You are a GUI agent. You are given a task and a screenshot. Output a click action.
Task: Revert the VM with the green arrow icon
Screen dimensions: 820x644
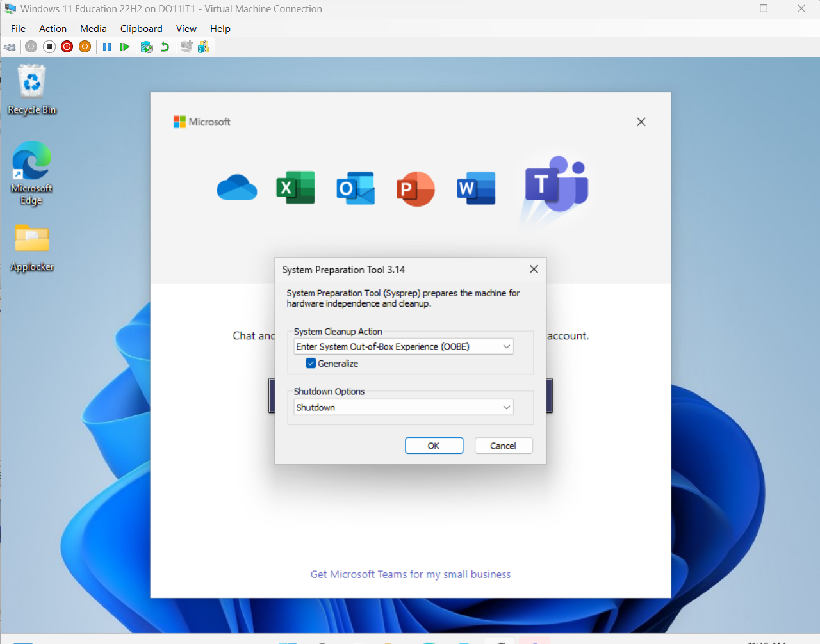point(165,47)
